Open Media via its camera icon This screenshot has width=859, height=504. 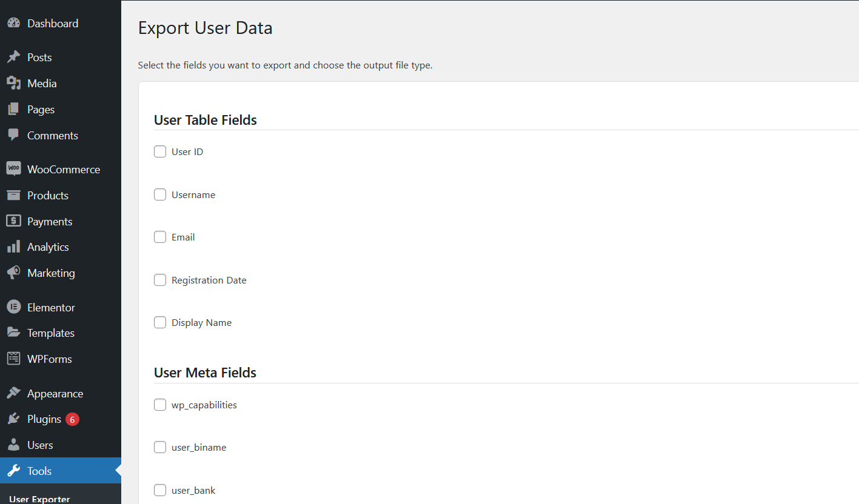click(13, 84)
